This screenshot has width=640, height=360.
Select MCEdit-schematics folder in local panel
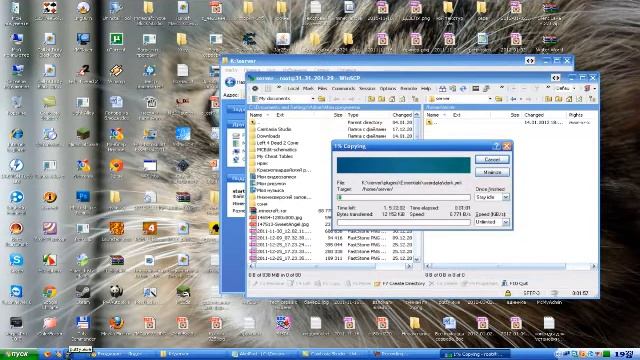(x=276, y=150)
